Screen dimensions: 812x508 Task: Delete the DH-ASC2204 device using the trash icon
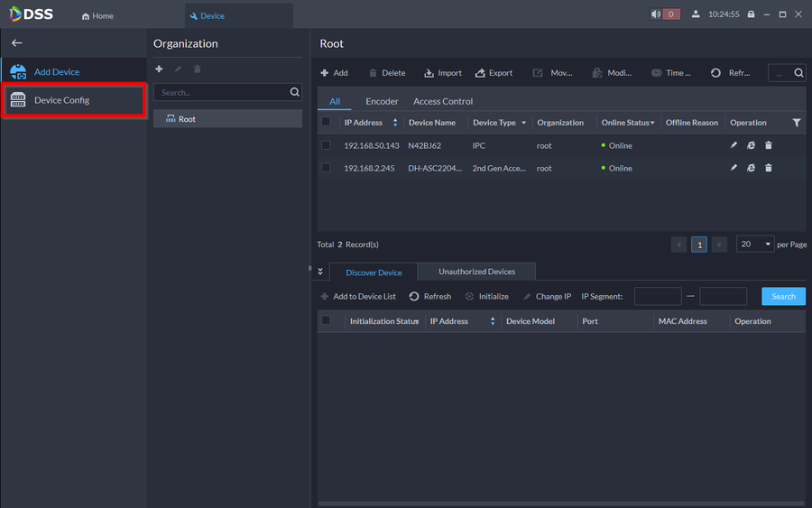(x=769, y=168)
